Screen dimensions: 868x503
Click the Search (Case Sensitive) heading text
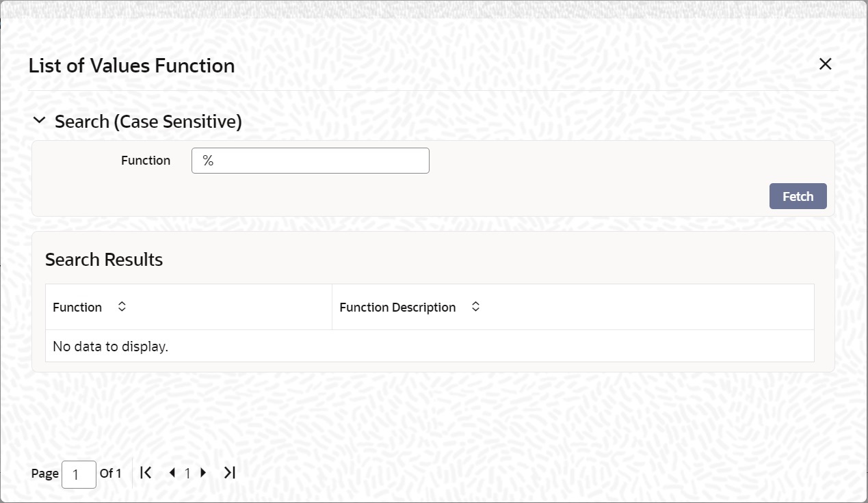click(x=148, y=122)
